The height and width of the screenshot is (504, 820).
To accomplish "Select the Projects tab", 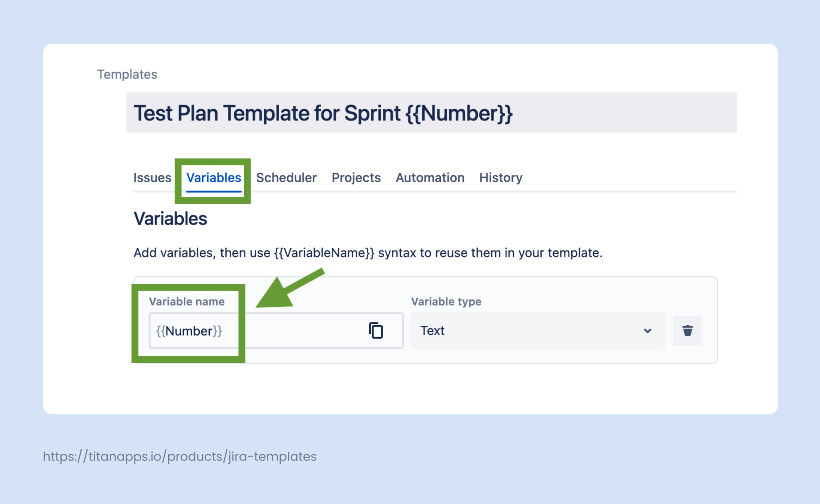I will click(x=356, y=178).
